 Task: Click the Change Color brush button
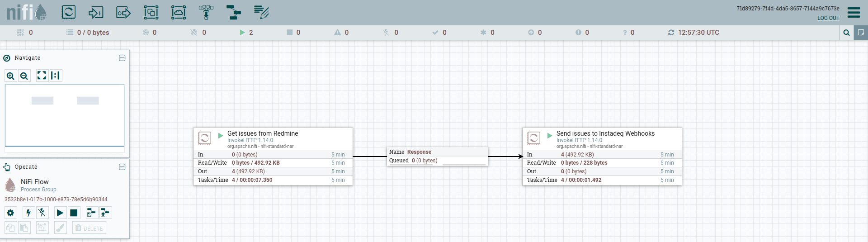60,228
